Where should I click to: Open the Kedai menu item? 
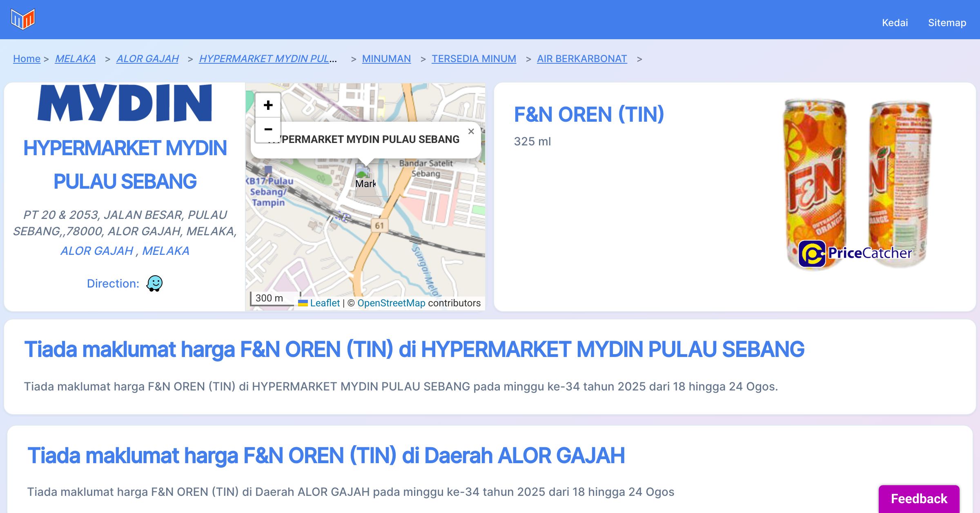pos(895,22)
